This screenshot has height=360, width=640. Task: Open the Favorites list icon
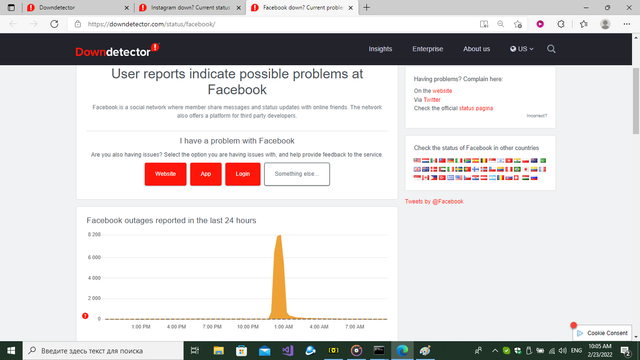click(x=584, y=24)
